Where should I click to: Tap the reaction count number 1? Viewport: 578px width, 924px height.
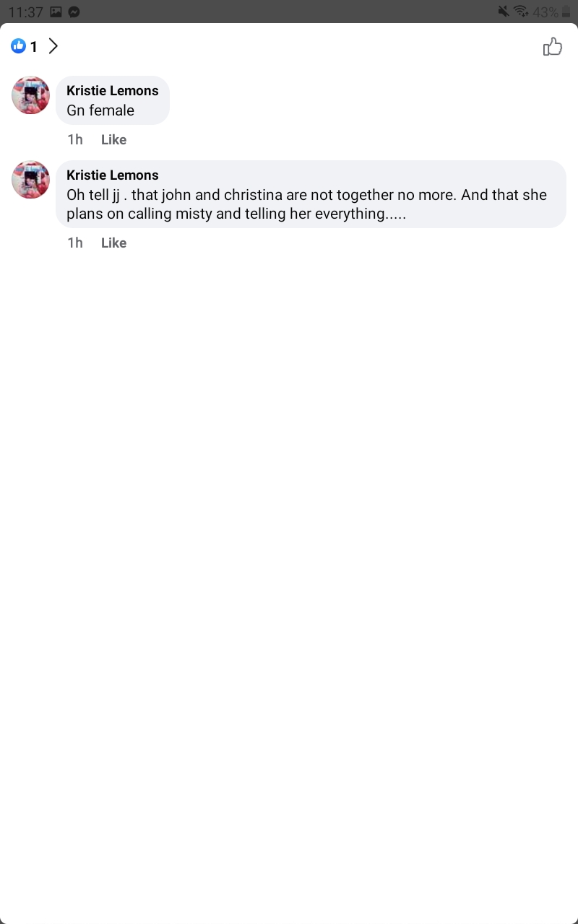tap(34, 47)
